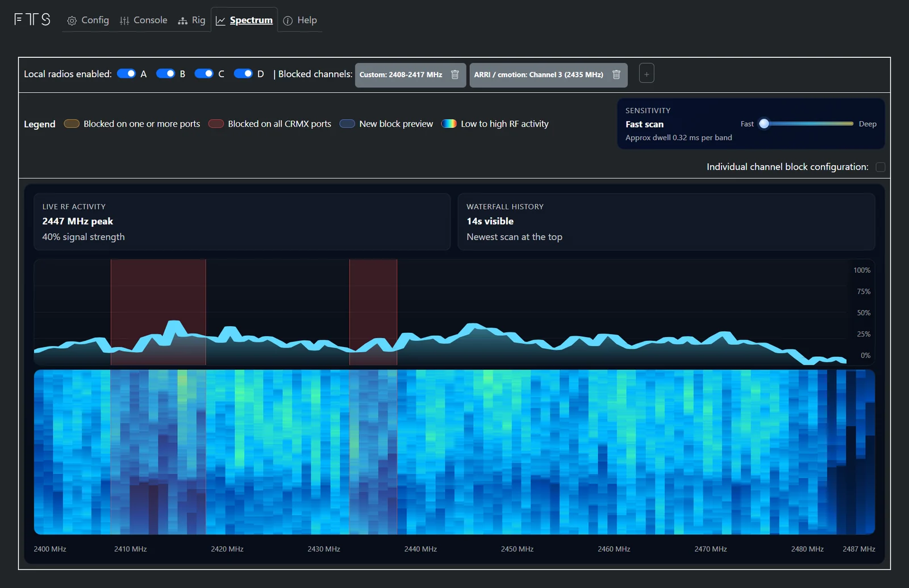Click the 2400 MHz axis label
Screen dimensions: 909x588
pyautogui.click(x=50, y=549)
